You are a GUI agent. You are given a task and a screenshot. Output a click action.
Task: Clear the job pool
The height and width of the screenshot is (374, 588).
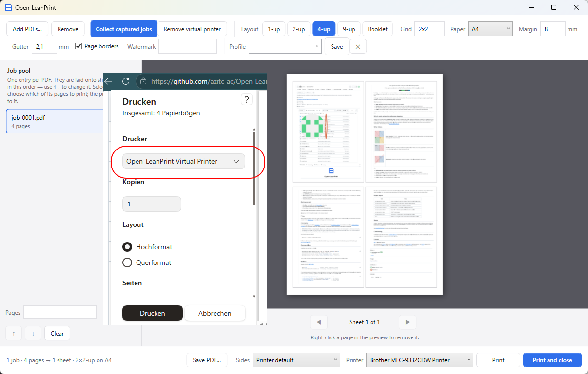click(x=58, y=334)
